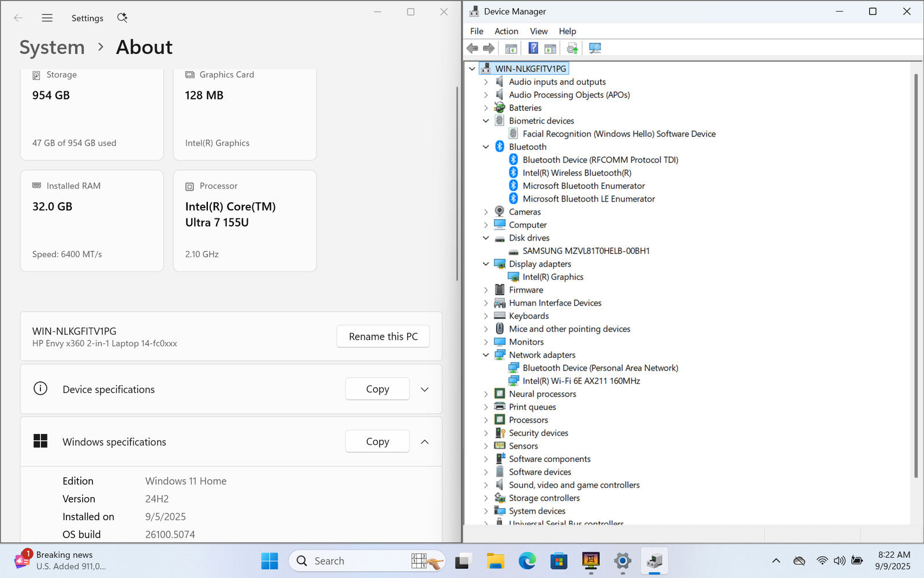The height and width of the screenshot is (578, 924).
Task: Open the Settings navigation hamburger menu
Action: pos(47,18)
